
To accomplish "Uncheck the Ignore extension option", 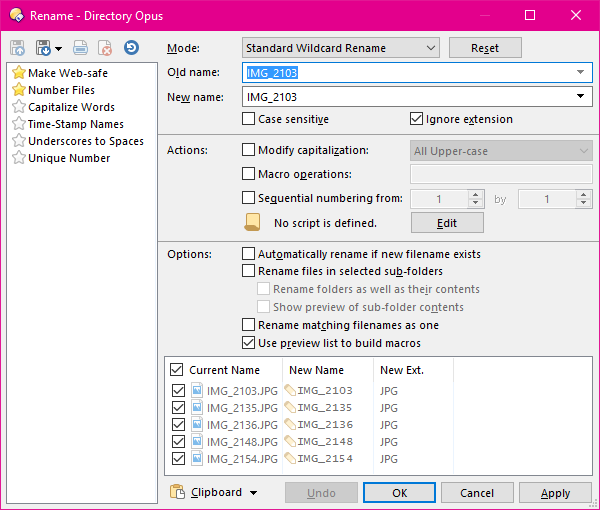I will (x=416, y=119).
